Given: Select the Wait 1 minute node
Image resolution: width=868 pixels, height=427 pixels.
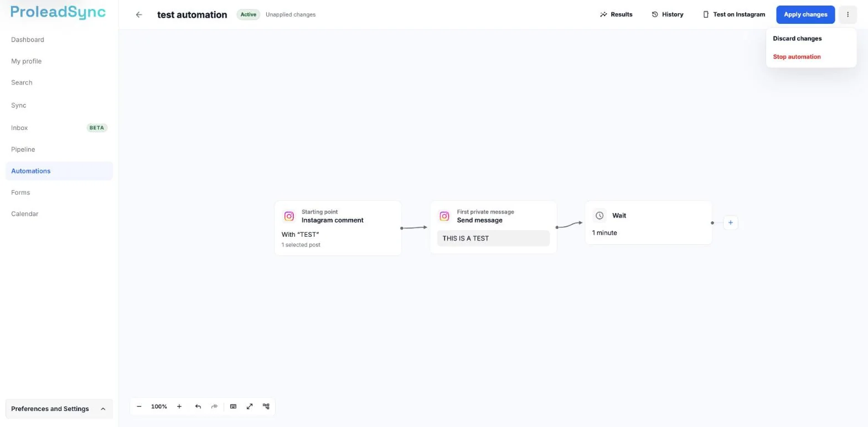Looking at the screenshot, I should pos(648,223).
